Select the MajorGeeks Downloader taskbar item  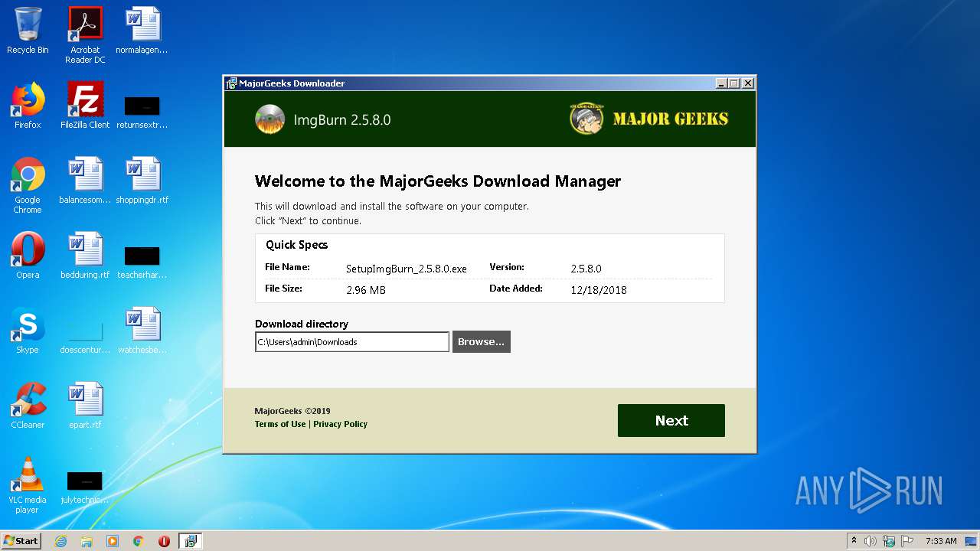tap(190, 541)
